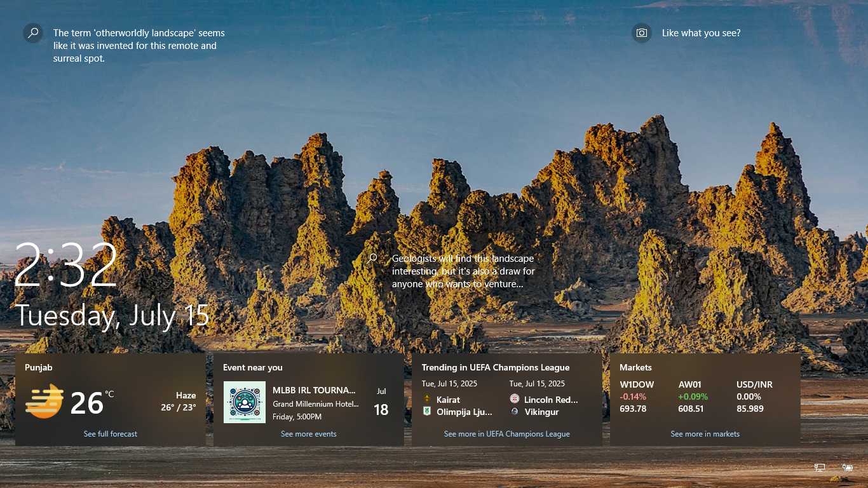Screen dimensions: 868x488
Task: Click the 'Haze' condition label
Action: pyautogui.click(x=186, y=395)
